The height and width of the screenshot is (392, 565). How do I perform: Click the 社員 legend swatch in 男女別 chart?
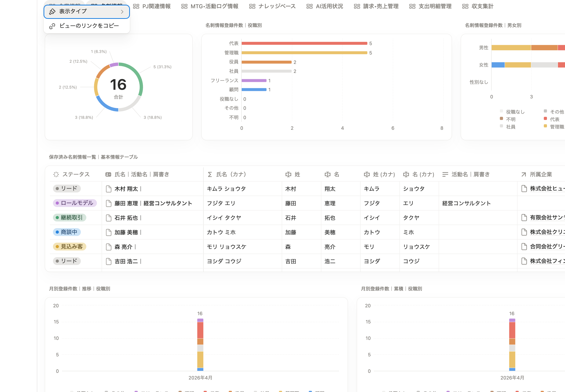click(501, 126)
